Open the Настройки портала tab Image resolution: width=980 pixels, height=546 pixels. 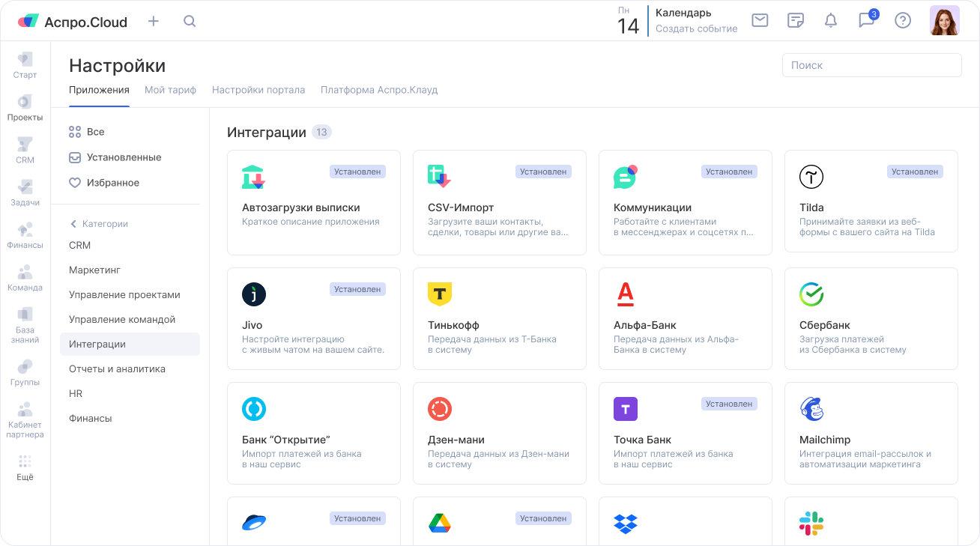258,90
